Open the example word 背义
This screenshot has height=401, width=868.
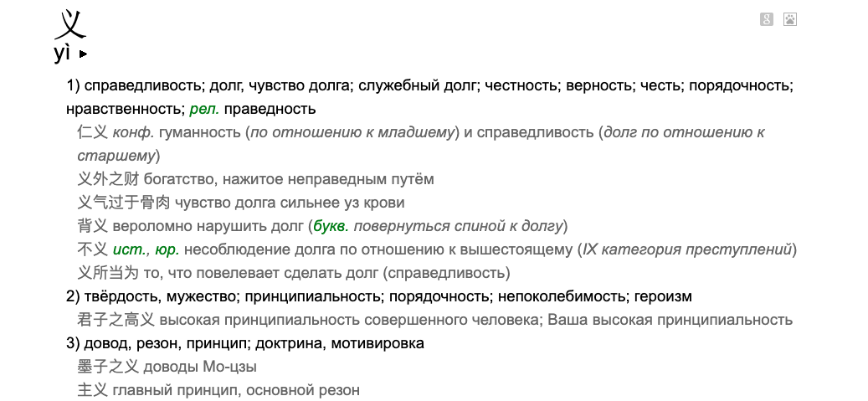coord(92,226)
